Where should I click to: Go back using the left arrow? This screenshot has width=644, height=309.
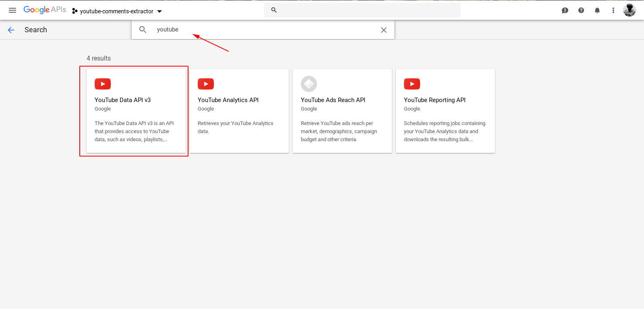tap(11, 30)
